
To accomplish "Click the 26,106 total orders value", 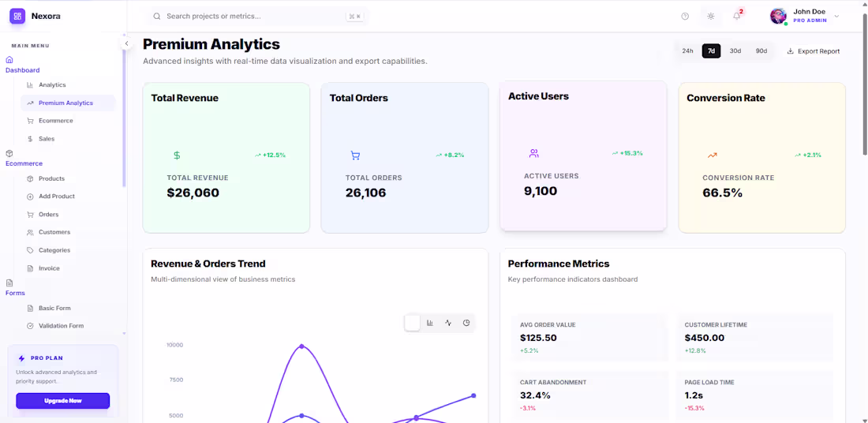I will 366,193.
